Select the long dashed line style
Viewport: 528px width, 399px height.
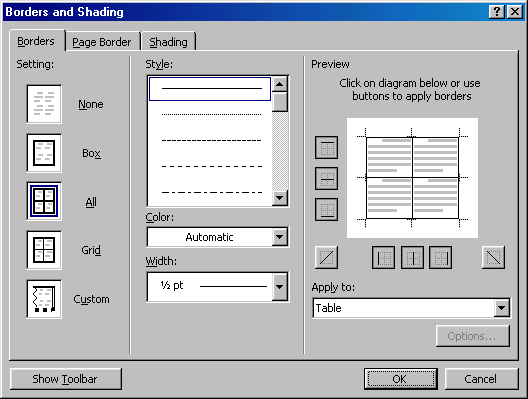pyautogui.click(x=211, y=166)
